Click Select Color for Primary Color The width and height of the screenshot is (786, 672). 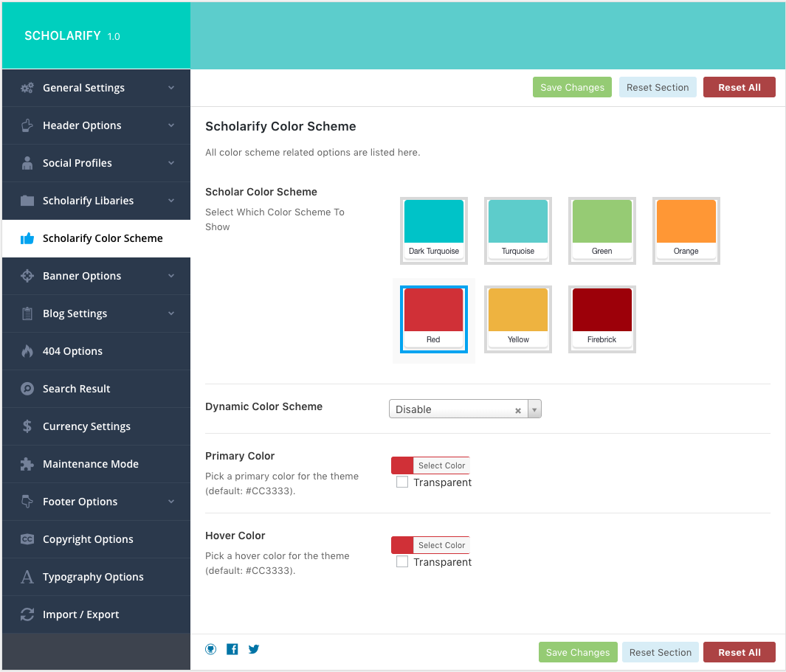tap(441, 465)
